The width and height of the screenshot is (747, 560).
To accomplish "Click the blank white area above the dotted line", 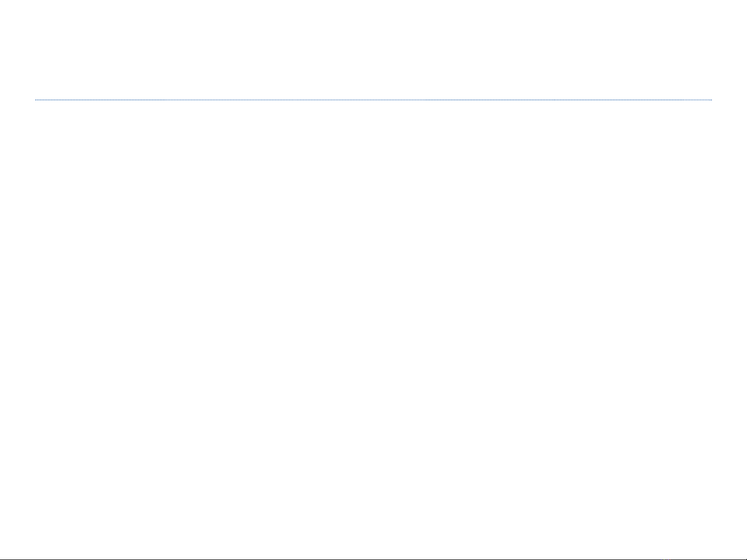I will (373, 49).
